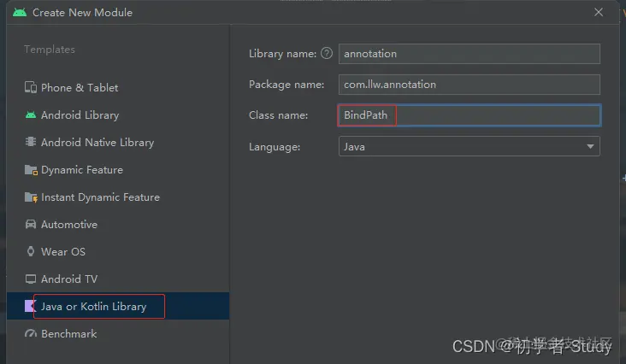Click the Instant Dynamic Feature folder icon
626x364 pixels.
(31, 197)
